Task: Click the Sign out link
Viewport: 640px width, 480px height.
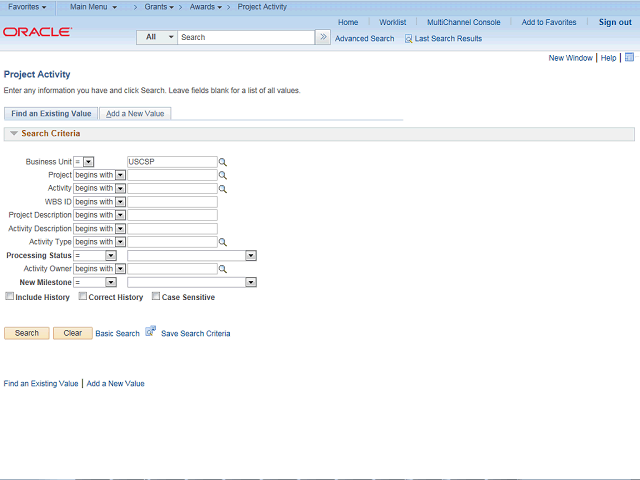Action: 615,22
